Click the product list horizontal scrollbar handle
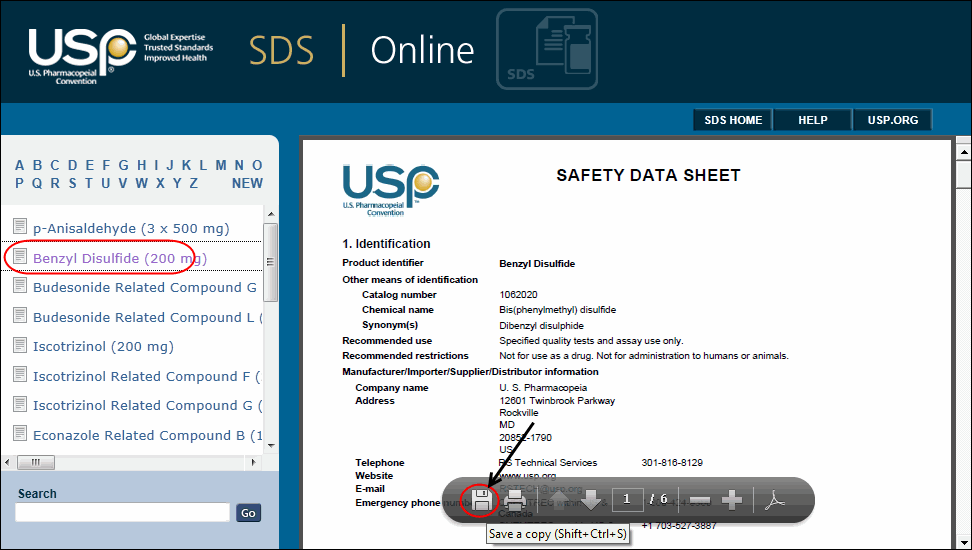Image resolution: width=972 pixels, height=550 pixels. coord(35,462)
